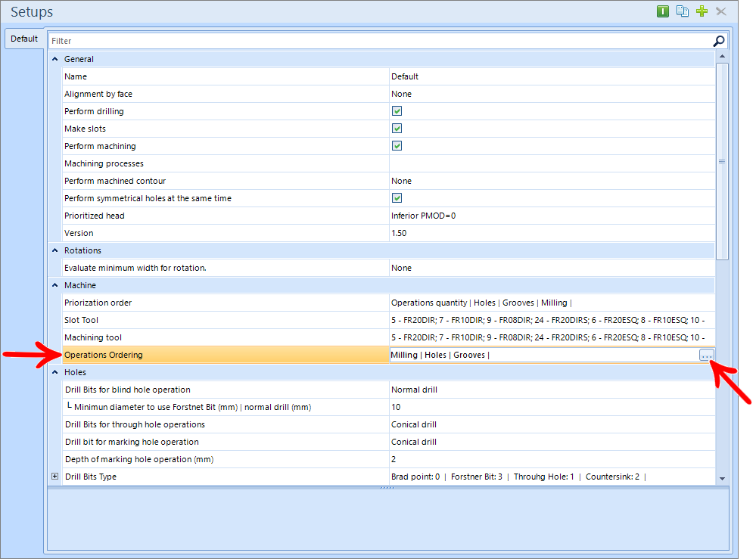Click the scrollbar down arrow
The image size is (756, 559).
coord(722,479)
